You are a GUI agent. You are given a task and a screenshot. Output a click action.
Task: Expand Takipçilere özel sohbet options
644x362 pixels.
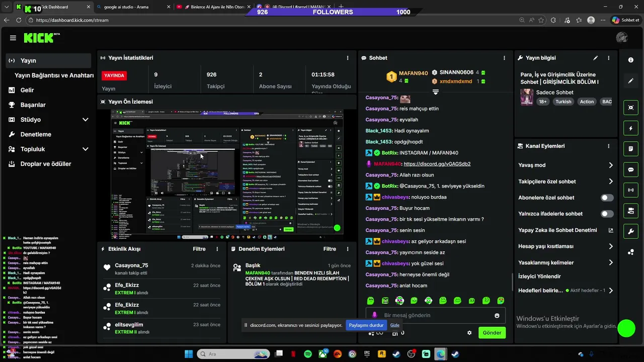[611, 182]
